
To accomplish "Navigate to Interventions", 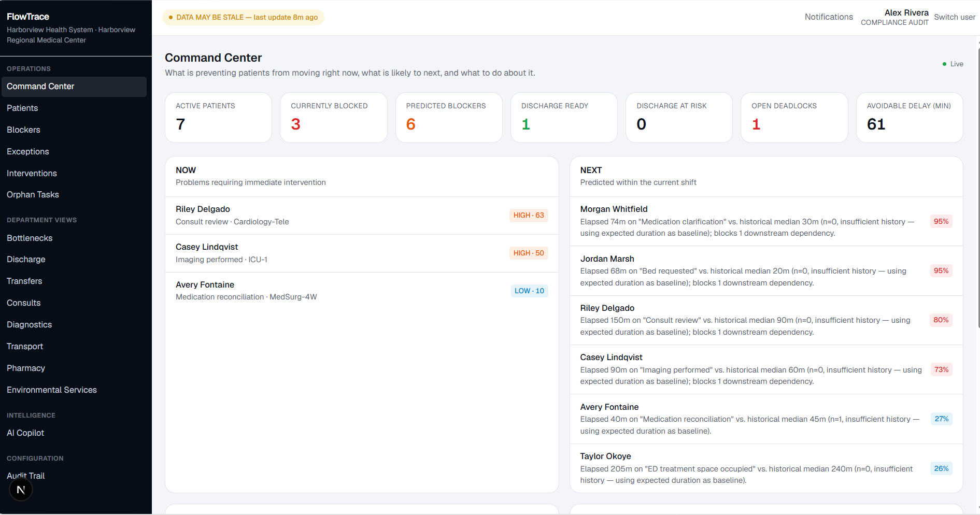I will click(74, 174).
